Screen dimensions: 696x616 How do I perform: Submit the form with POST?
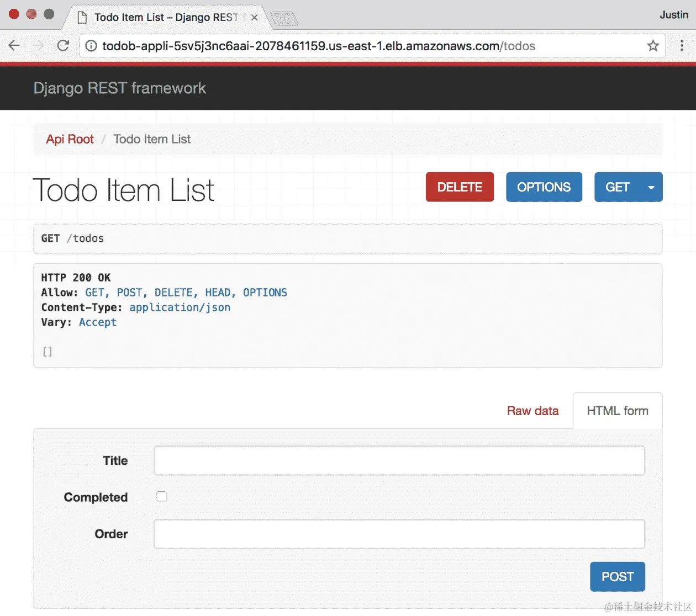pos(618,577)
